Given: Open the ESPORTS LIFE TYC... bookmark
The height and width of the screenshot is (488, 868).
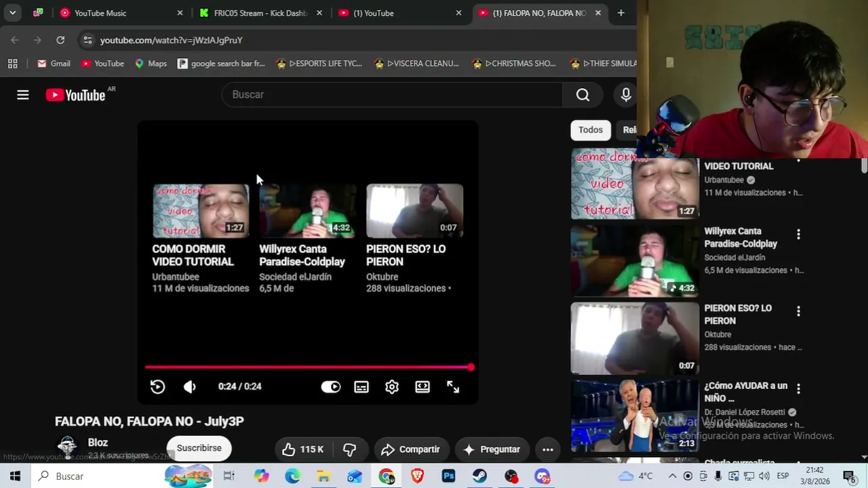Looking at the screenshot, I should [319, 63].
